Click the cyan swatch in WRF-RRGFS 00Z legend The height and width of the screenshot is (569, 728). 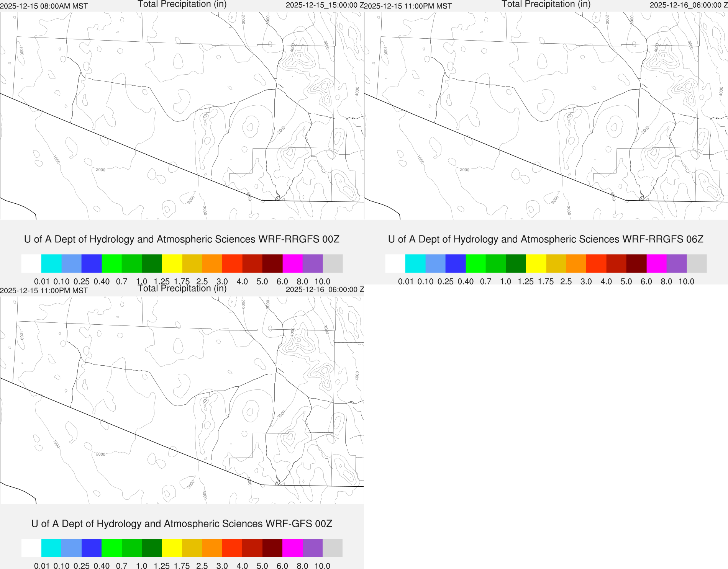tap(51, 263)
